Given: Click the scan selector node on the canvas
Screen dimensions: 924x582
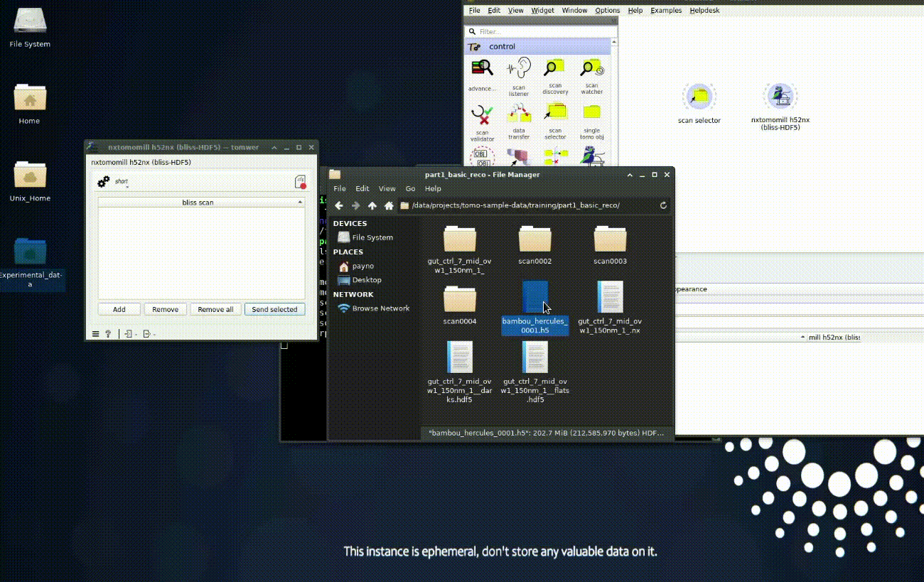Looking at the screenshot, I should click(699, 97).
